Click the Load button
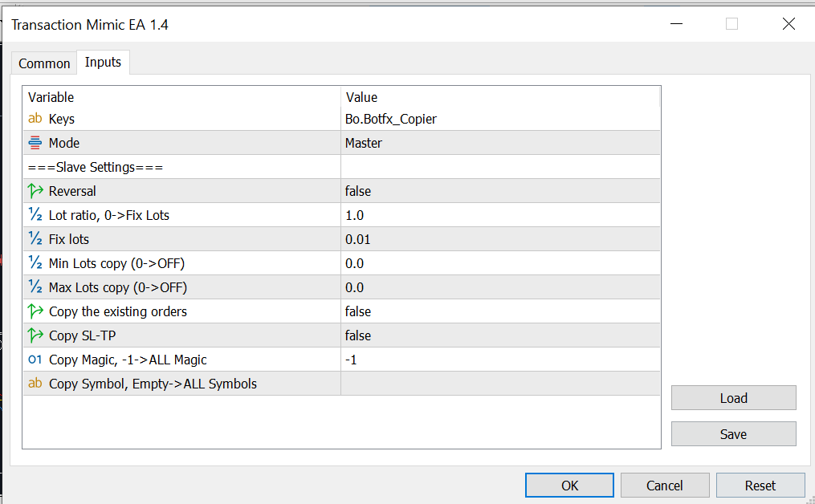The width and height of the screenshot is (815, 504). point(733,398)
